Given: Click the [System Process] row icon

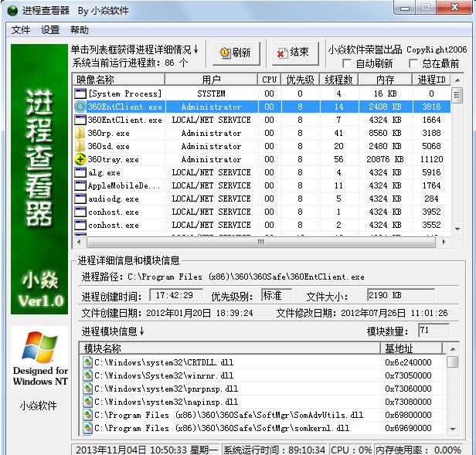Looking at the screenshot, I should pyautogui.click(x=80, y=93).
